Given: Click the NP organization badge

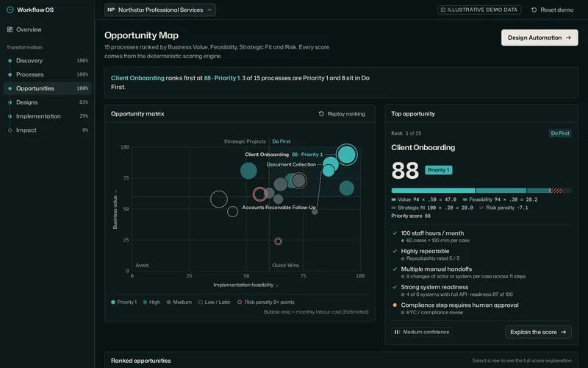Looking at the screenshot, I should pyautogui.click(x=111, y=10).
